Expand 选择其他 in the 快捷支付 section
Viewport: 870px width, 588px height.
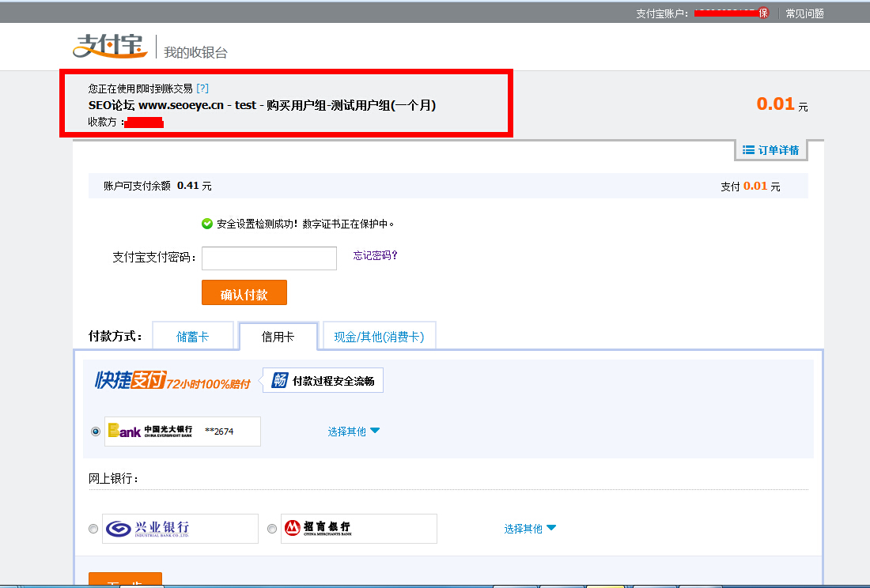354,432
